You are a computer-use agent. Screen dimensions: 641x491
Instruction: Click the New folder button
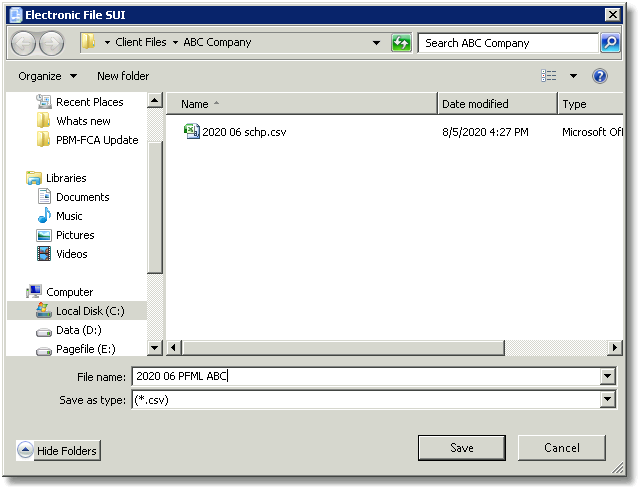(123, 76)
